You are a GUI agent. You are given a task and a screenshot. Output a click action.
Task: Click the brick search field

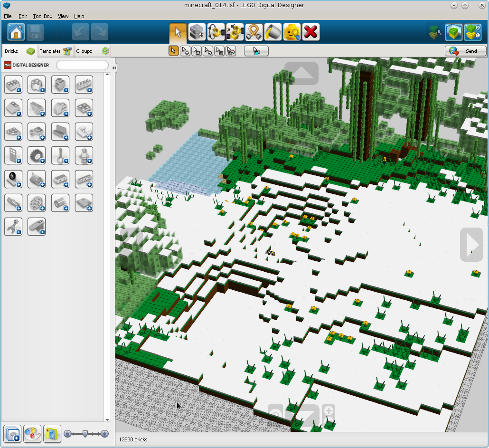click(x=82, y=65)
